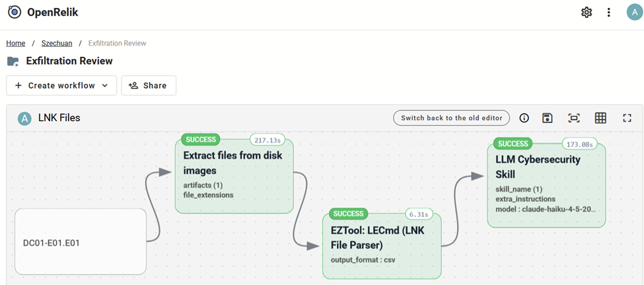644x285 pixels.
Task: Open the Szechuan breadcrumb link
Action: 57,43
